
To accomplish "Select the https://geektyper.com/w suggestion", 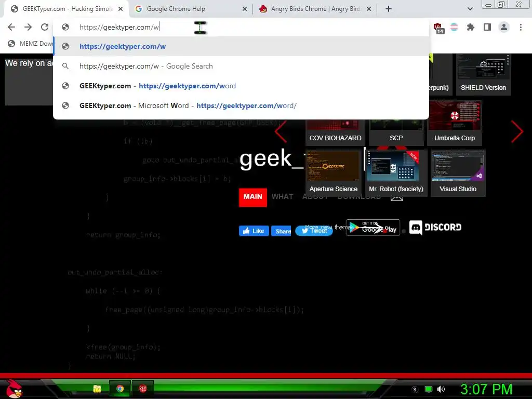I will (x=241, y=46).
